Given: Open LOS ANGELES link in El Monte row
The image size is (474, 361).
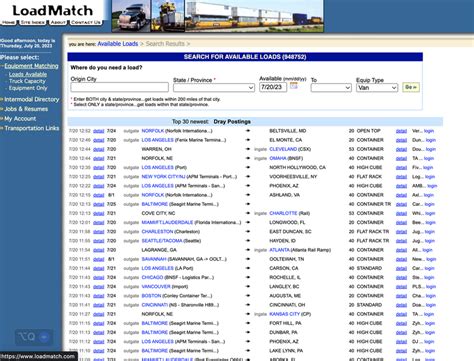Looking at the screenshot, I should 158,140.
